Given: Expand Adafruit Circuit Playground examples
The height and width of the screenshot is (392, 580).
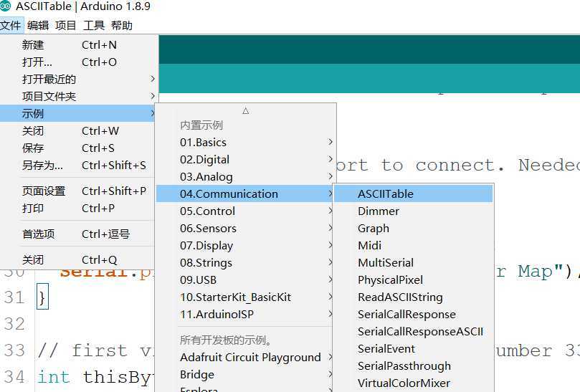Looking at the screenshot, I should click(244, 357).
